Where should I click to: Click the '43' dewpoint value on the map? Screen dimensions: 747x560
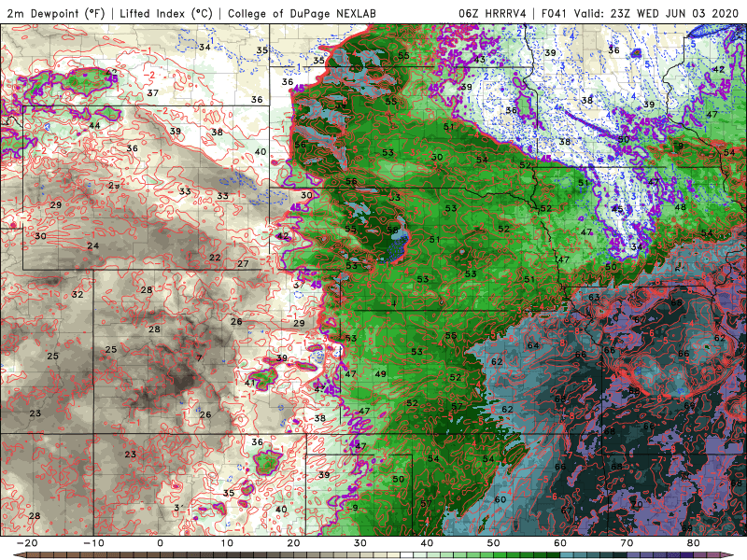(x=479, y=59)
